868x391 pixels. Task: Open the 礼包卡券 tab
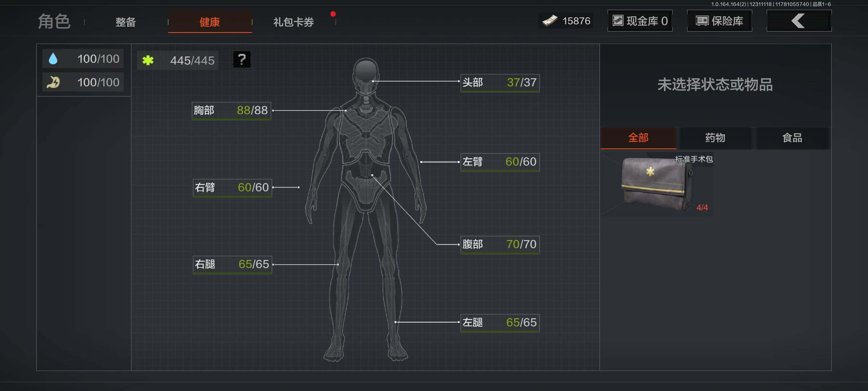(293, 22)
